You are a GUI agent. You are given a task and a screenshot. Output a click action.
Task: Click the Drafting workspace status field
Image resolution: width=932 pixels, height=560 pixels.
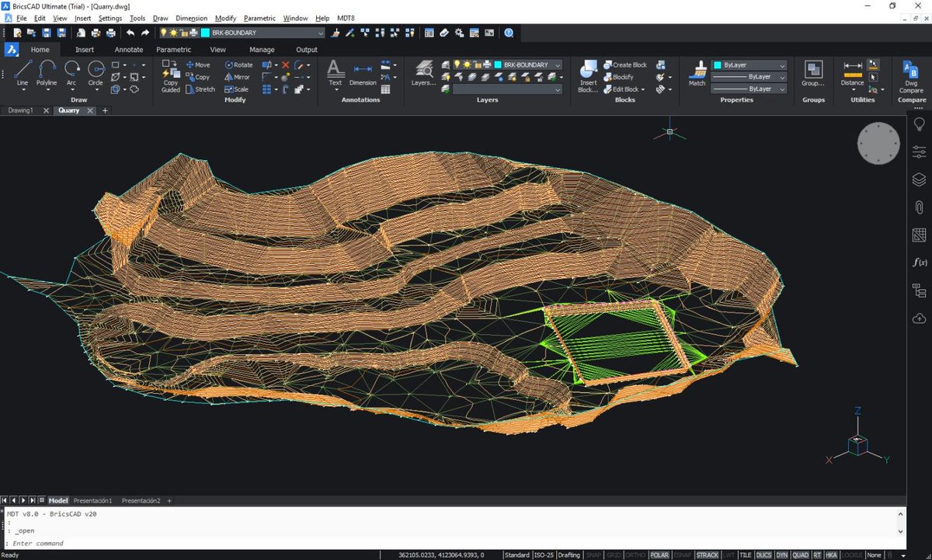(569, 555)
